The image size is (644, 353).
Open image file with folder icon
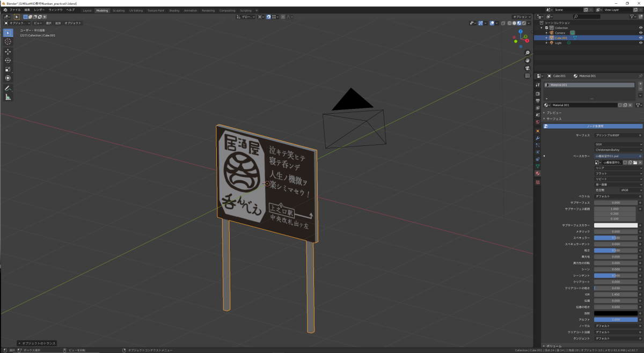pos(635,162)
